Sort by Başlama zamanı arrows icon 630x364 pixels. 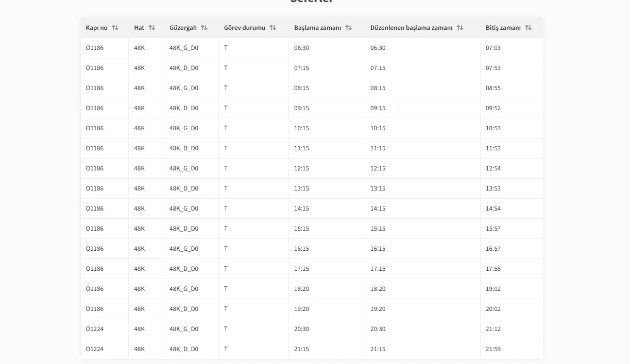coord(348,28)
